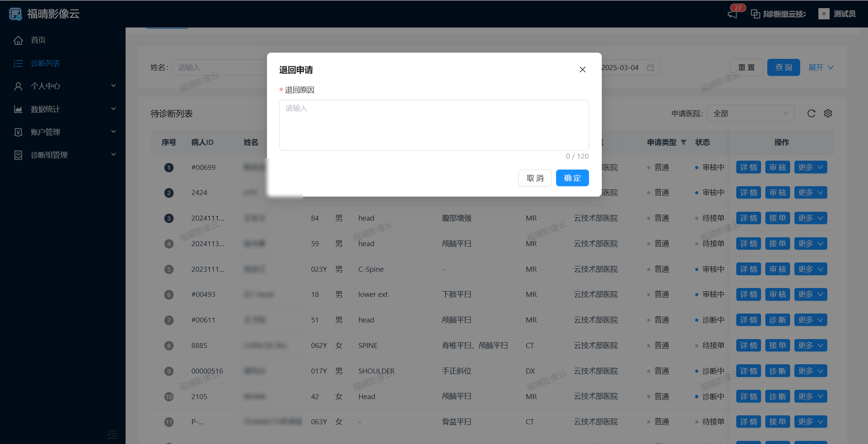This screenshot has height=444, width=868.
Task: Click the sidebar collapse icon at bottom
Action: click(112, 434)
